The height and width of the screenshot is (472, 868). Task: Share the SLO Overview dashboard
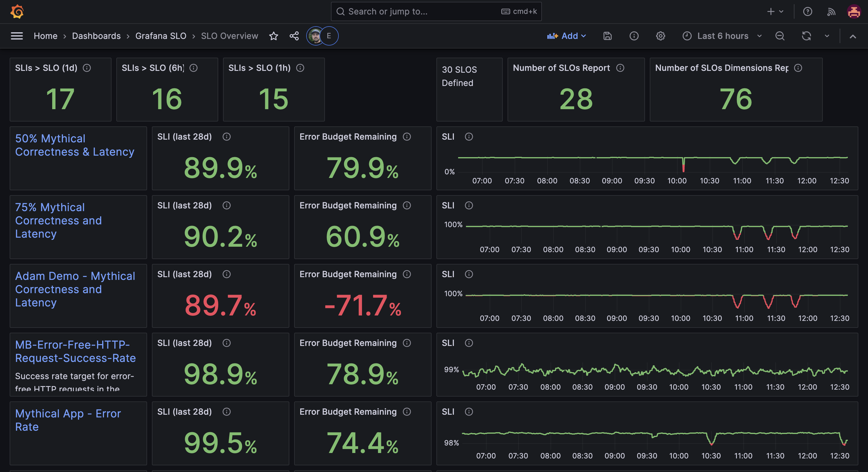[294, 36]
